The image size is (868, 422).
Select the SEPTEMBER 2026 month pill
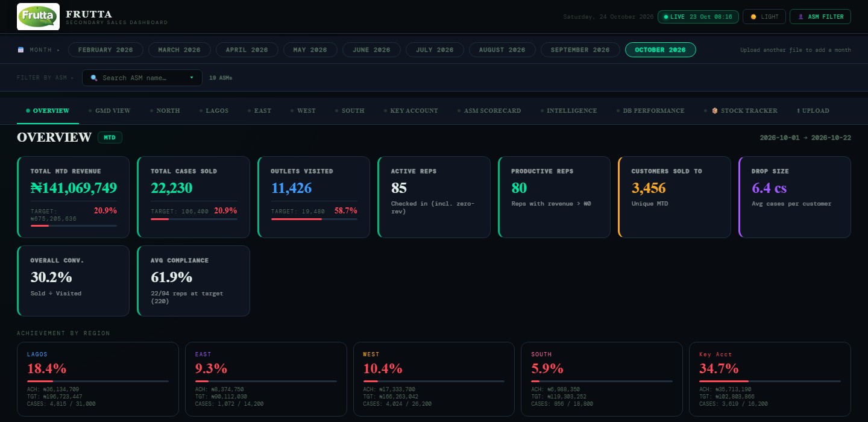point(580,50)
